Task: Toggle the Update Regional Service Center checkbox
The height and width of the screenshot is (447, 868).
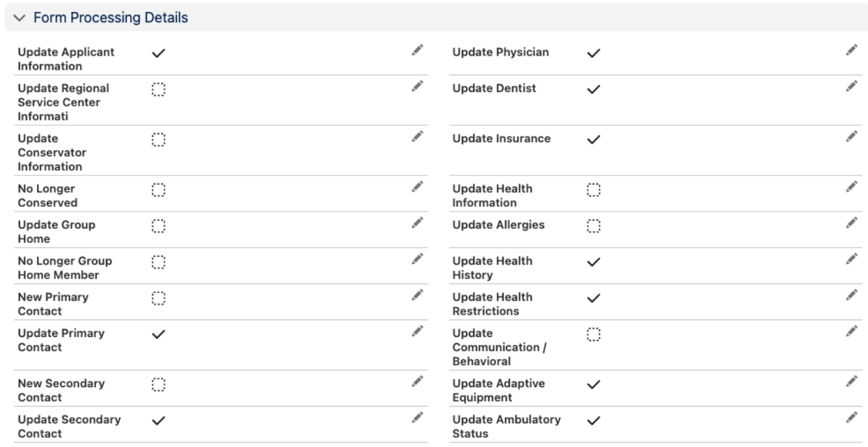Action: [159, 90]
